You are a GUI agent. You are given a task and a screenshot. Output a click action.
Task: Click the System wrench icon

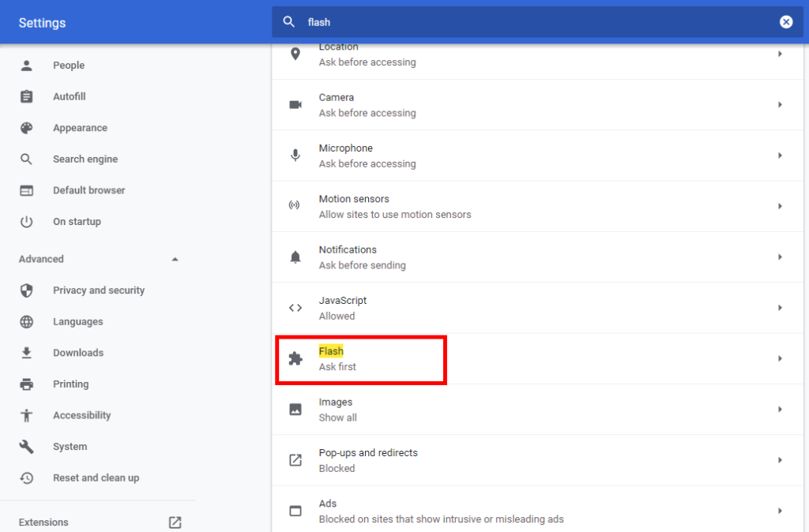click(26, 447)
